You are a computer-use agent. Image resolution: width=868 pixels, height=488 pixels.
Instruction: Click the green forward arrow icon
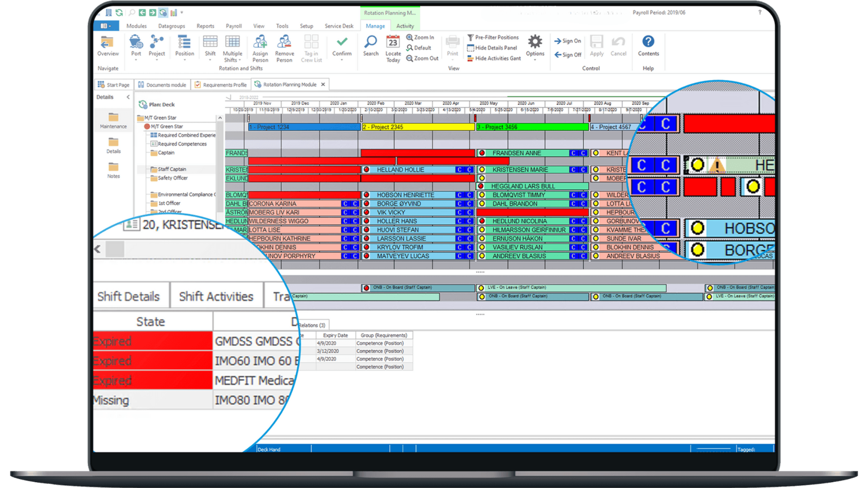click(152, 13)
